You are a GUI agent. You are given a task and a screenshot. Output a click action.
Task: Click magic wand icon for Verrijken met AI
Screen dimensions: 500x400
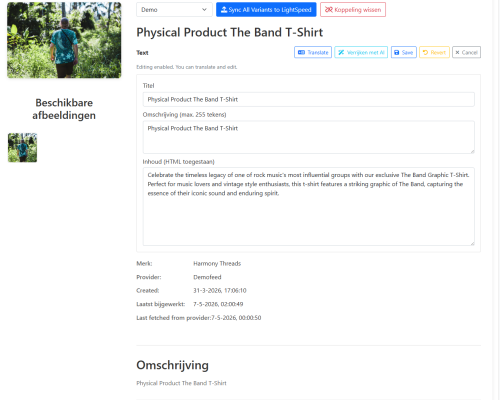tap(341, 52)
